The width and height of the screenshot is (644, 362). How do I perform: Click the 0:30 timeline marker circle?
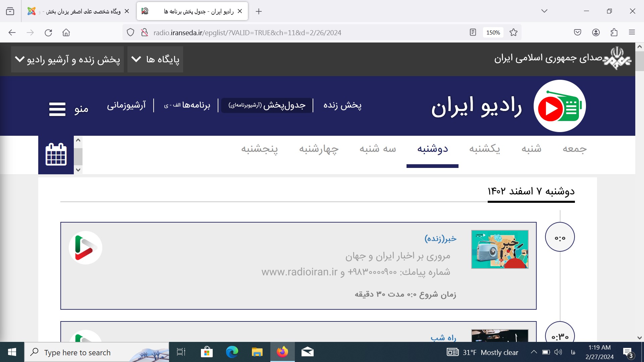click(560, 335)
